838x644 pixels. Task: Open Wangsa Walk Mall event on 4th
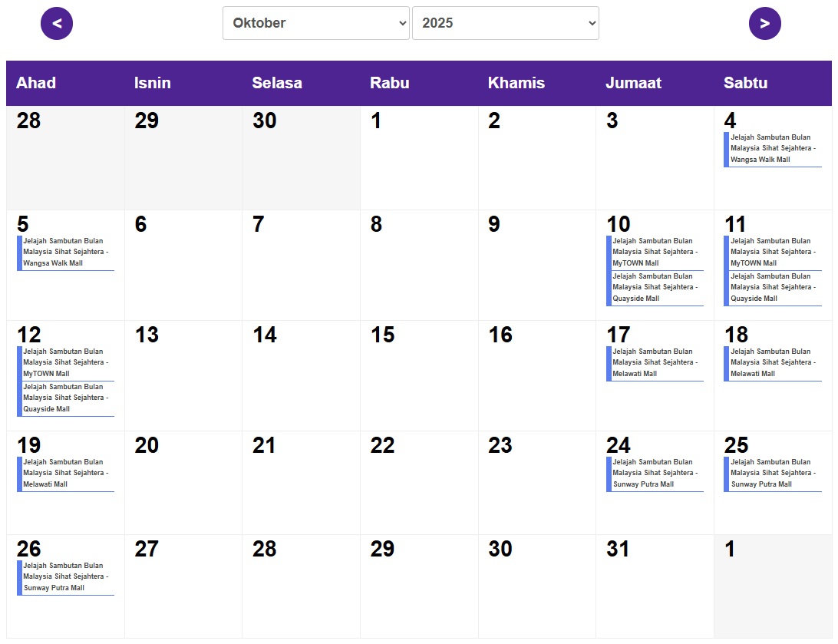772,149
